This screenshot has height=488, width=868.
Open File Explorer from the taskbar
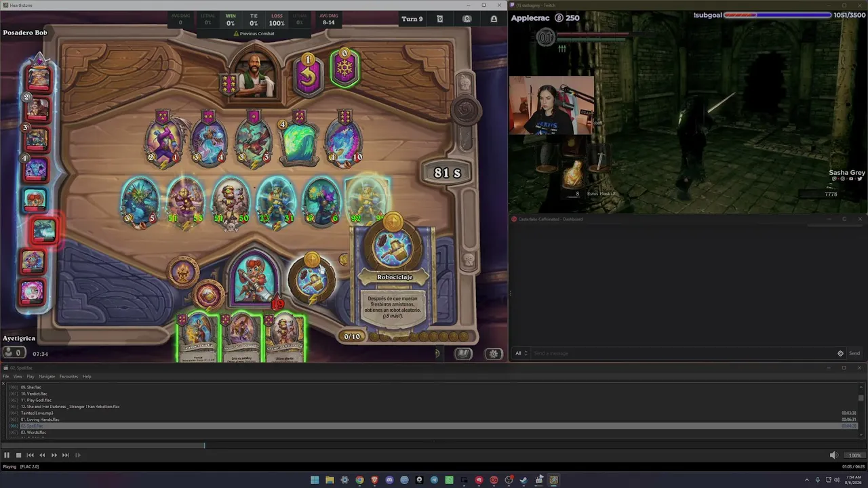(x=330, y=480)
